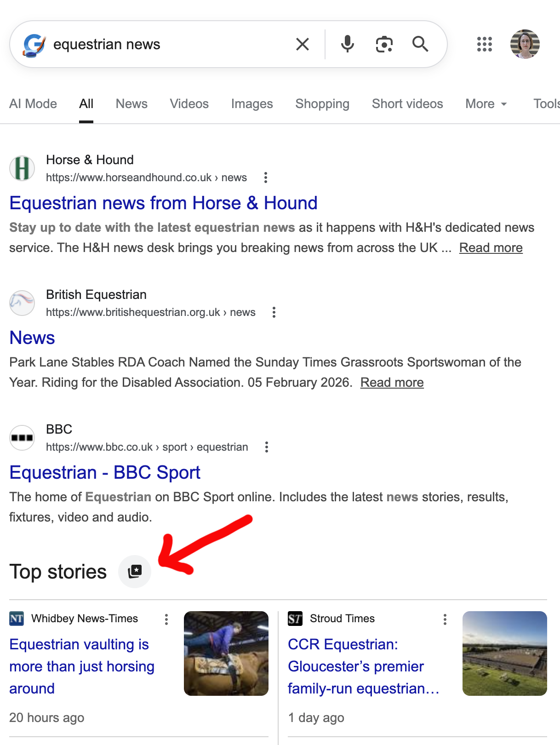Expand the More search categories dropdown
The height and width of the screenshot is (745, 560).
pyautogui.click(x=485, y=104)
